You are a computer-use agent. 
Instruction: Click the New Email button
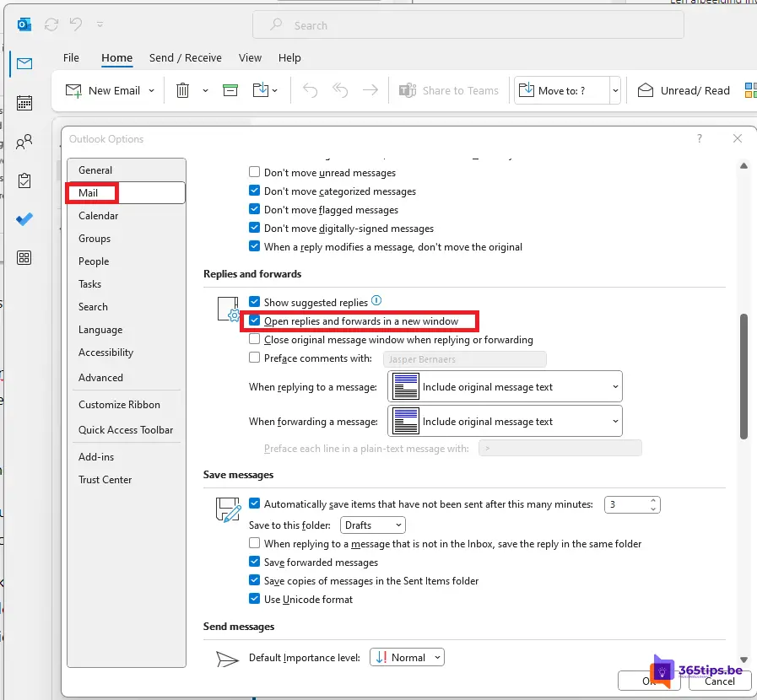click(110, 90)
